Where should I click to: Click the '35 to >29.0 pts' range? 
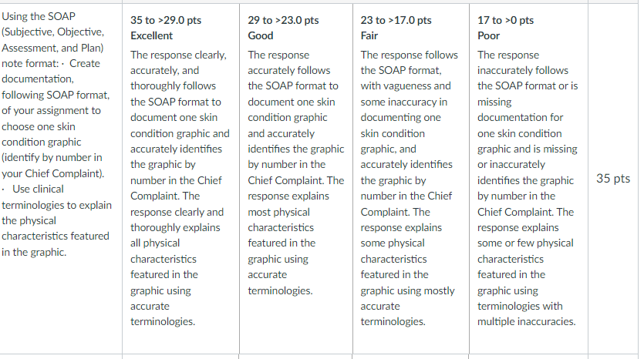pyautogui.click(x=166, y=20)
